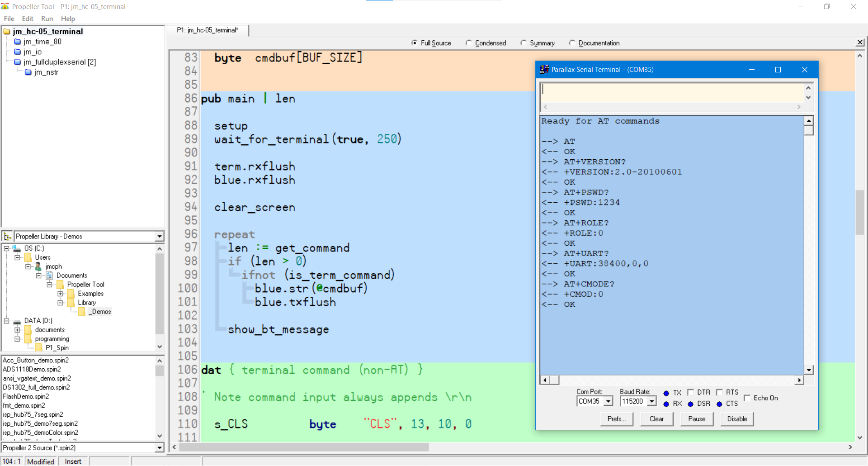
Task: Enable the Echo On checkbox
Action: (x=747, y=398)
